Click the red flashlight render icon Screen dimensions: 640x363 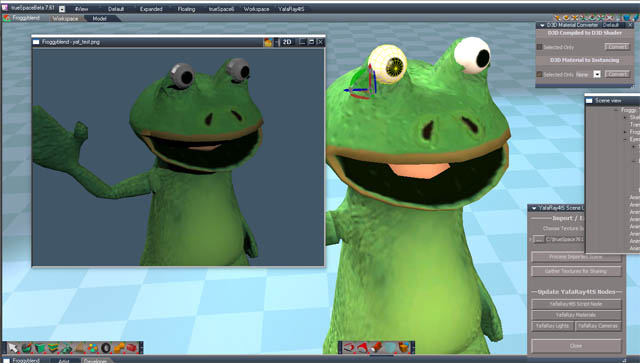tap(376, 347)
